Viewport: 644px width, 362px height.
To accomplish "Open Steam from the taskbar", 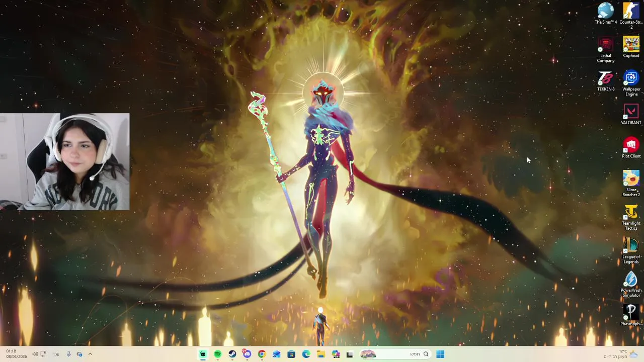I will pos(232,354).
